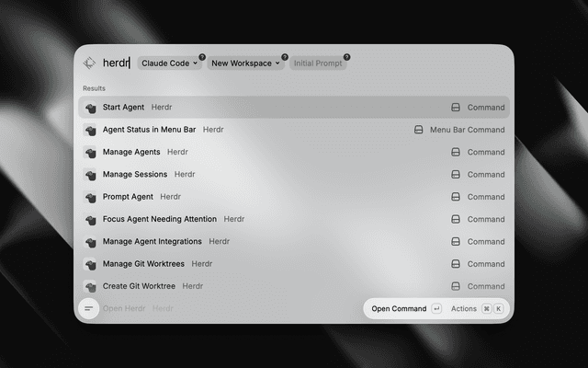Screen dimensions: 588x368
Task: Open the Claude Code agent dropdown
Action: coord(169,63)
